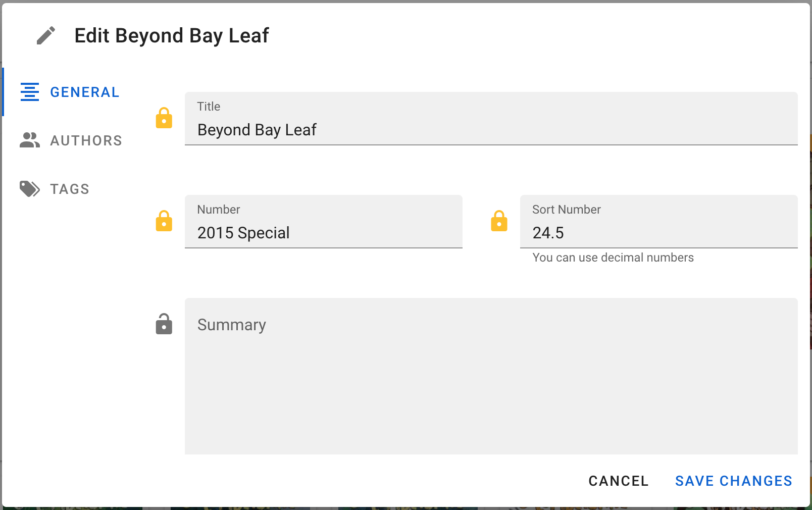The width and height of the screenshot is (812, 510).
Task: Toggle the lock beside Number field
Action: coord(164,221)
